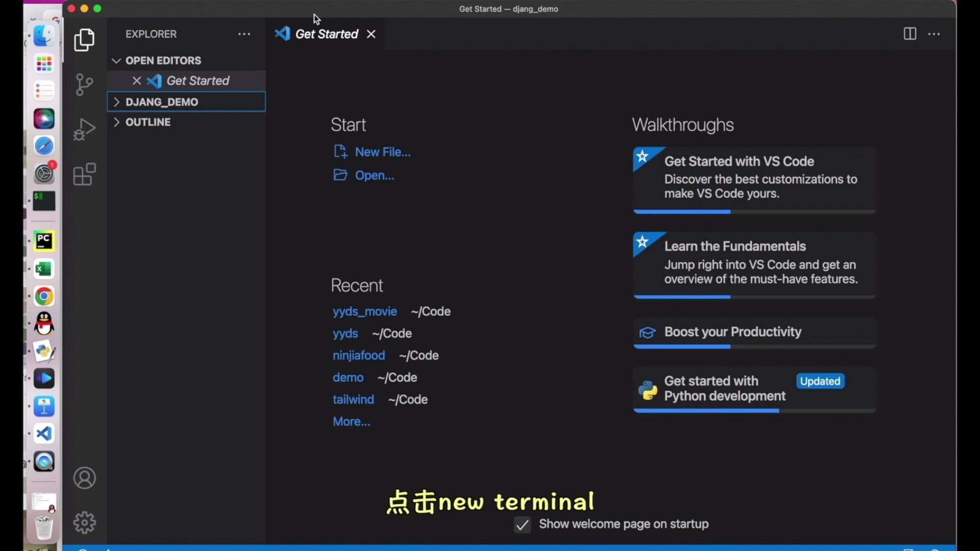
Task: Expand the OUTLINE section
Action: click(x=117, y=122)
